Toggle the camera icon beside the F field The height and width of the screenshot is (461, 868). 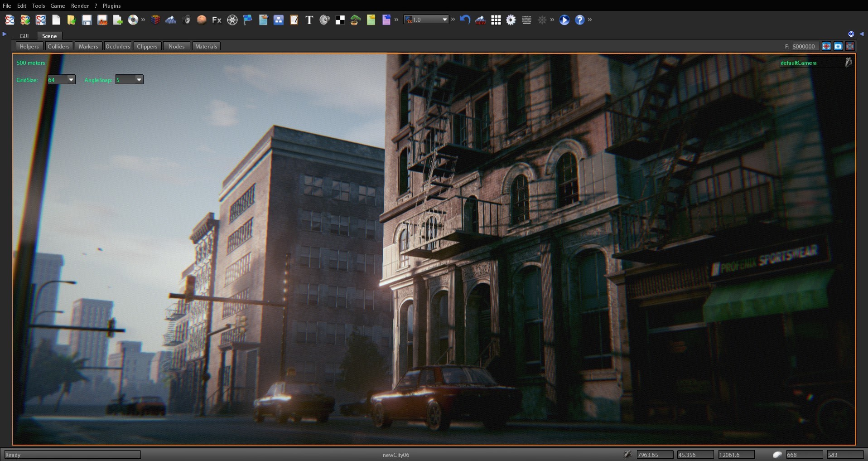point(839,46)
